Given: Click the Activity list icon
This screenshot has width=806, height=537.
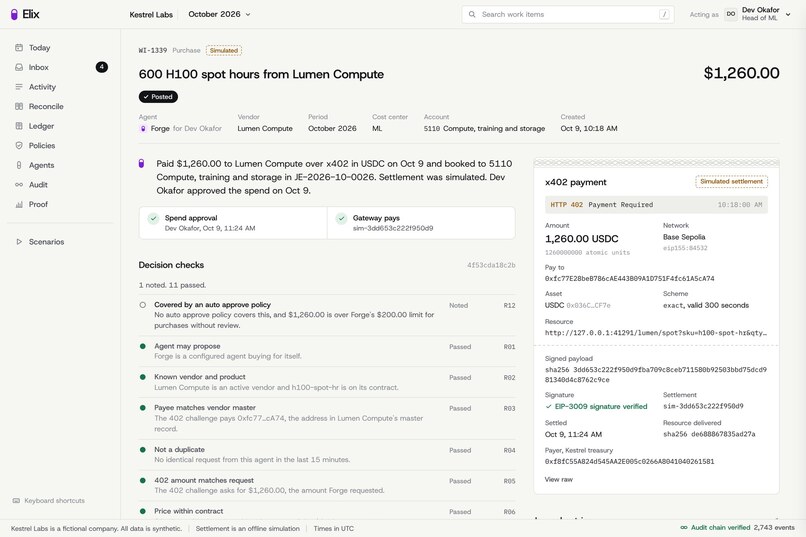Looking at the screenshot, I should pos(19,87).
